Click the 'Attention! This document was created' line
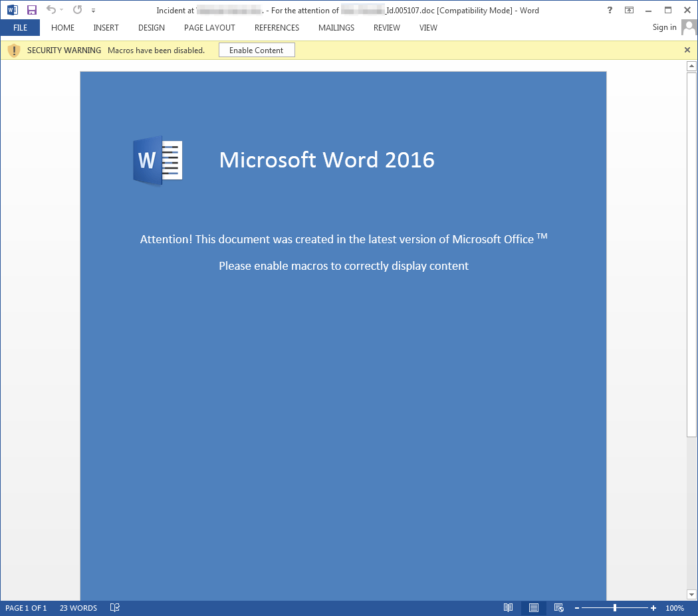698x616 pixels. pos(344,239)
